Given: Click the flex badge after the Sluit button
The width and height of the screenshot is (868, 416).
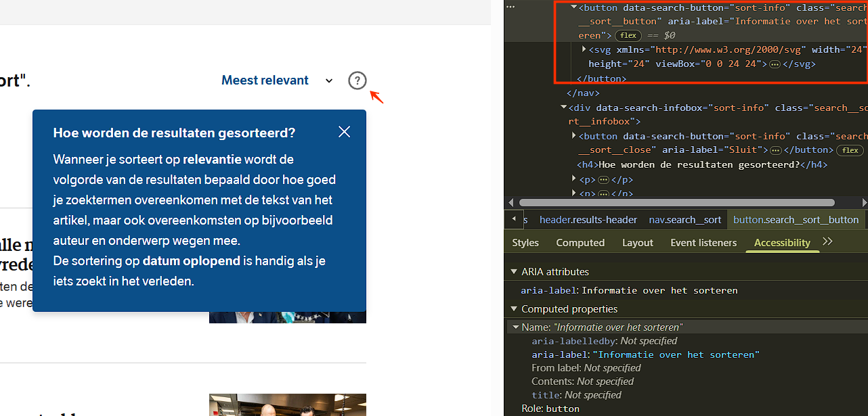Looking at the screenshot, I should [x=850, y=150].
